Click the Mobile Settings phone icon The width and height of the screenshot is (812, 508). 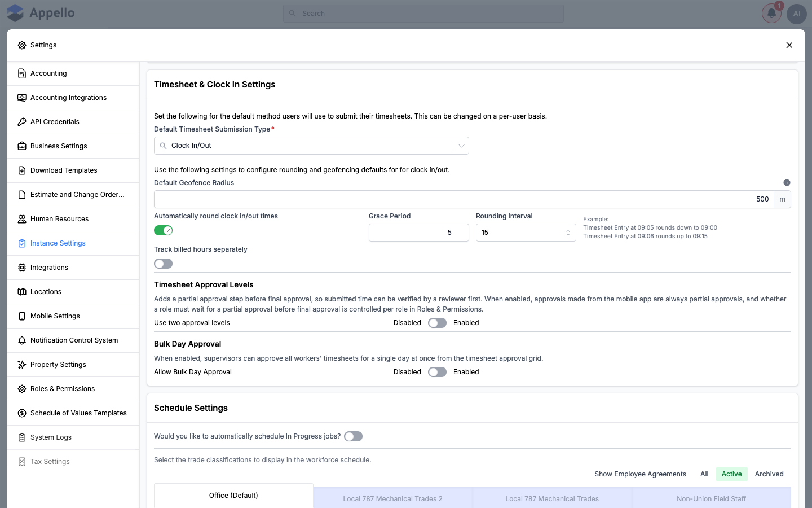[x=22, y=316]
